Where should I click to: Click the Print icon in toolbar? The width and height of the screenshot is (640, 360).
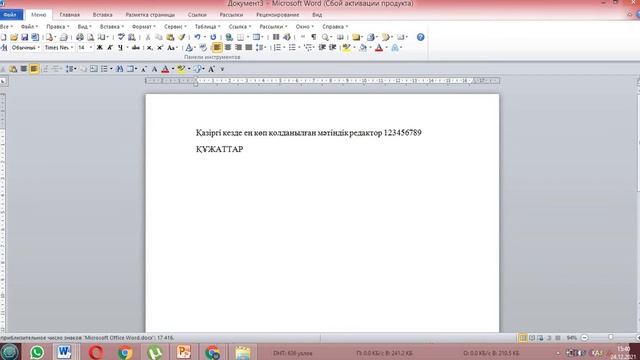80,38
